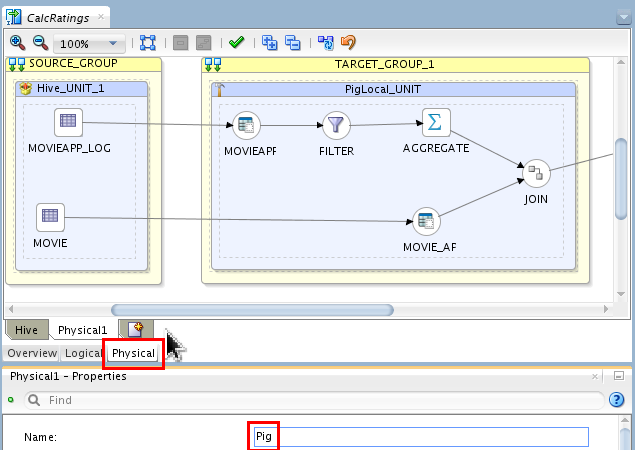Select the FILTER component node
Viewport: 635px width, 450px height.
336,125
